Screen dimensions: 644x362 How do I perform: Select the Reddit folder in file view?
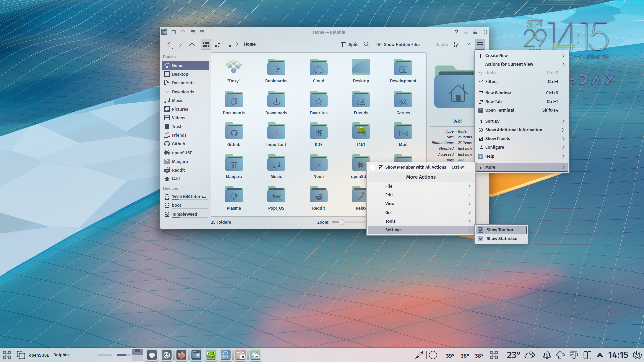tap(318, 194)
